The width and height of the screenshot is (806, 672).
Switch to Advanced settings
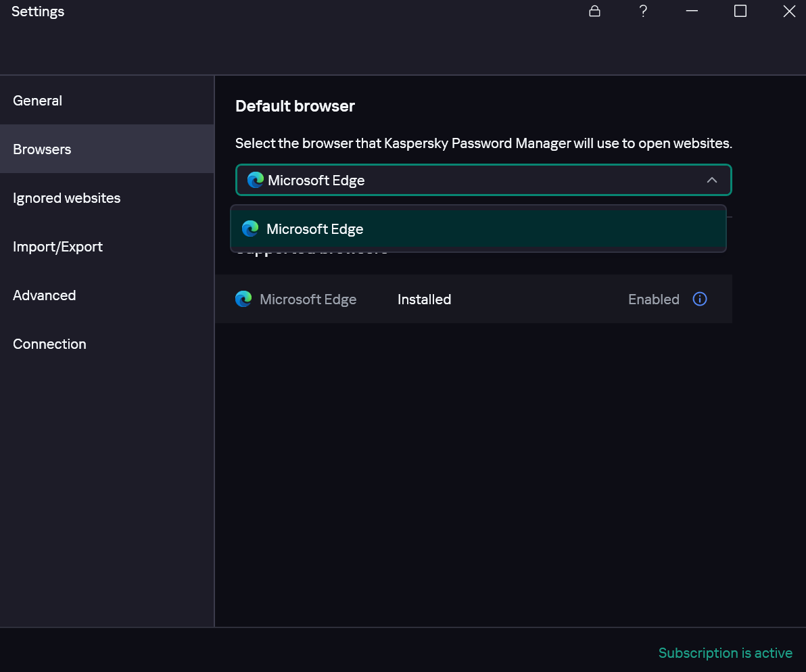(45, 295)
